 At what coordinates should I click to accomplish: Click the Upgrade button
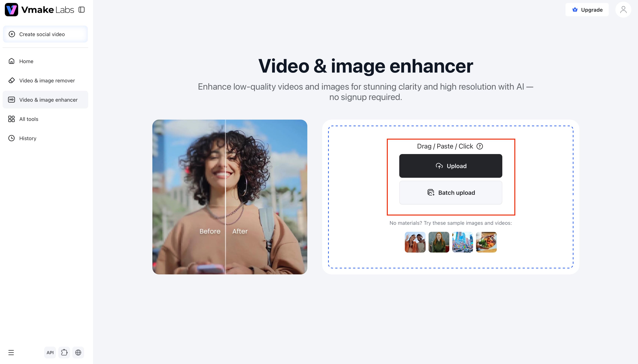[587, 10]
